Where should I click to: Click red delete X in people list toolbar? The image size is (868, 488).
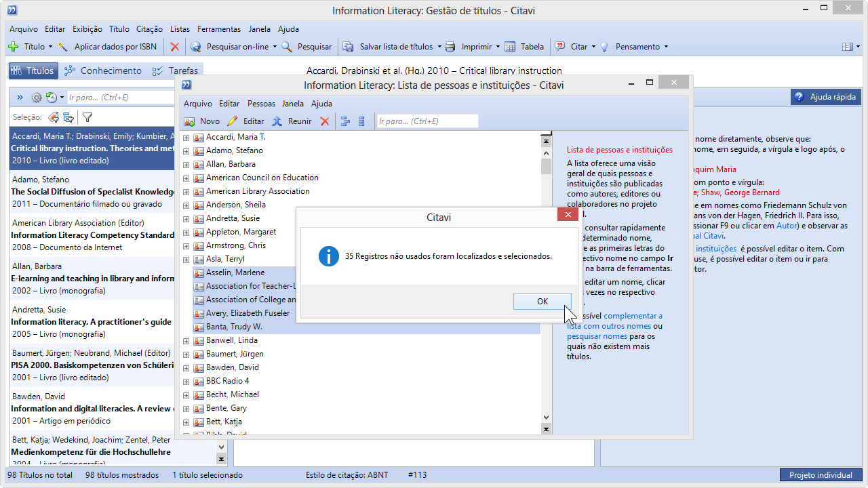[324, 121]
